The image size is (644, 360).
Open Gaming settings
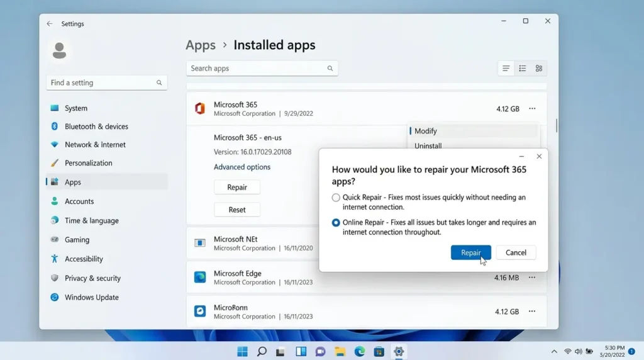[x=107, y=240]
